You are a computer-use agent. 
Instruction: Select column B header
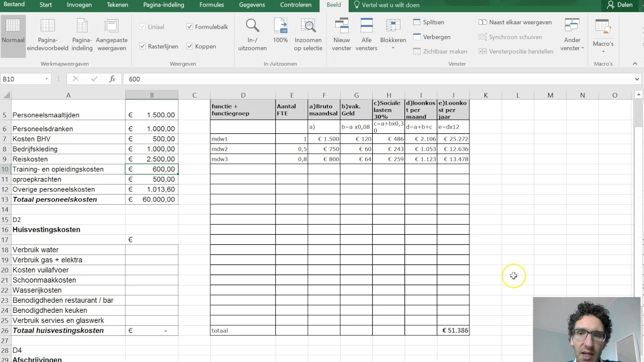151,95
